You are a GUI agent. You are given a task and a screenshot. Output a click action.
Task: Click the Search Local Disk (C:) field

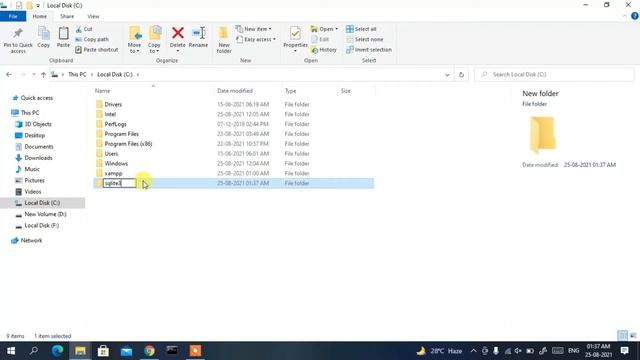(x=554, y=75)
